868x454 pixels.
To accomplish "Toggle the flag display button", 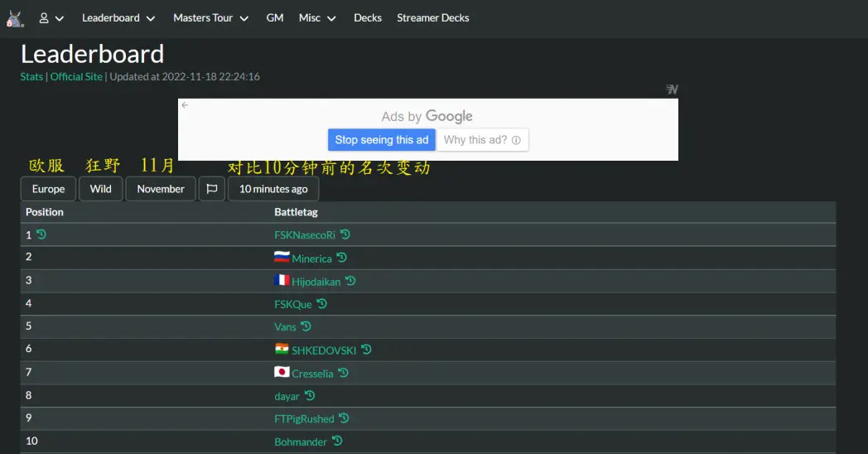I will (211, 189).
